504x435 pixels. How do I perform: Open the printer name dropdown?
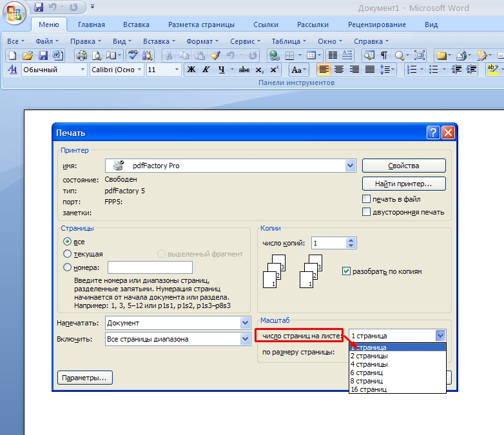pyautogui.click(x=350, y=166)
